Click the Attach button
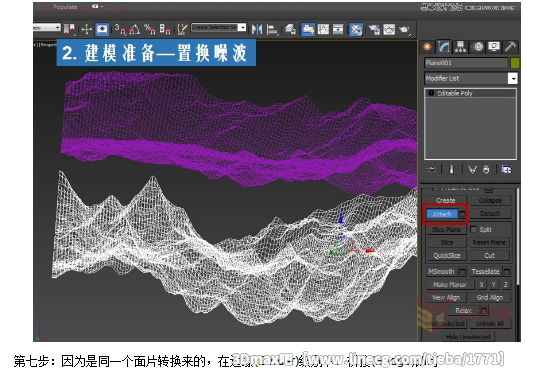 coord(442,214)
